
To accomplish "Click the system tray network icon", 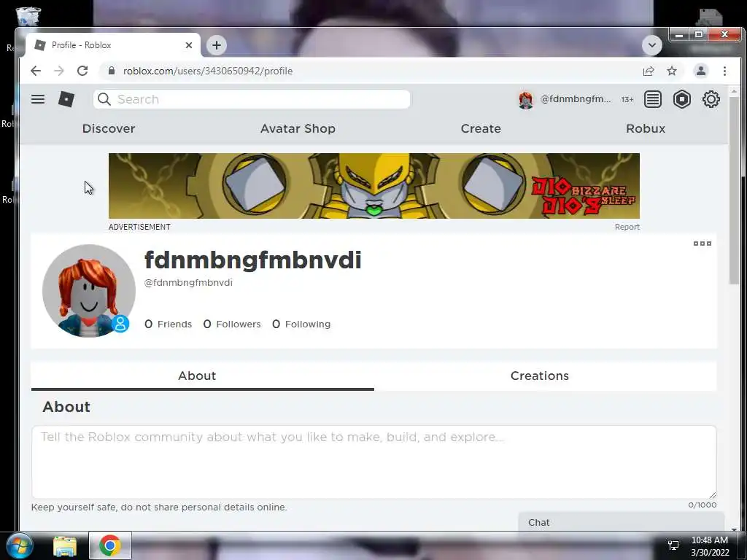I will tap(673, 545).
